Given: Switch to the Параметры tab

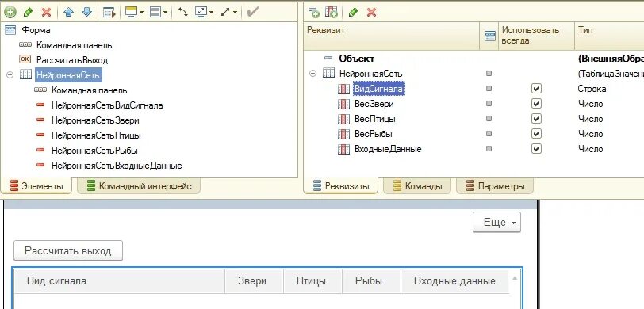Looking at the screenshot, I should coord(495,186).
